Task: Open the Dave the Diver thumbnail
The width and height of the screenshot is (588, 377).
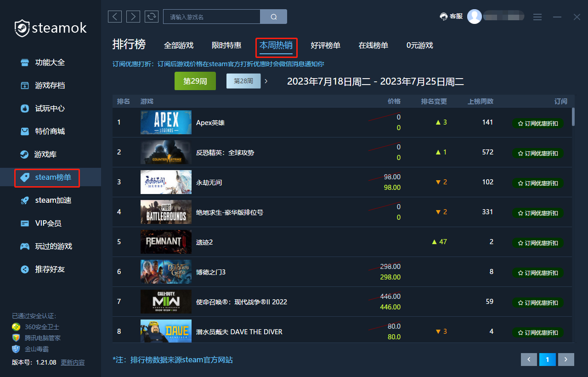Action: tap(166, 331)
